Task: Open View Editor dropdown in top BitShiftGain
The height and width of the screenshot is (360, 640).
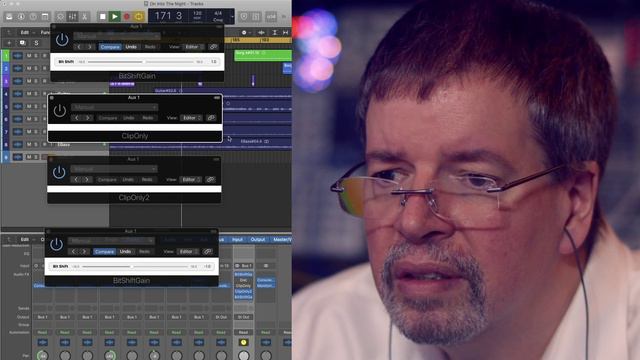Action: [x=192, y=47]
